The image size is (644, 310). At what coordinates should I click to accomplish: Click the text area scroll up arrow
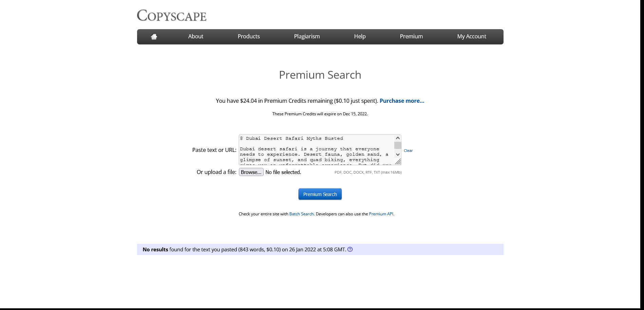coord(398,138)
